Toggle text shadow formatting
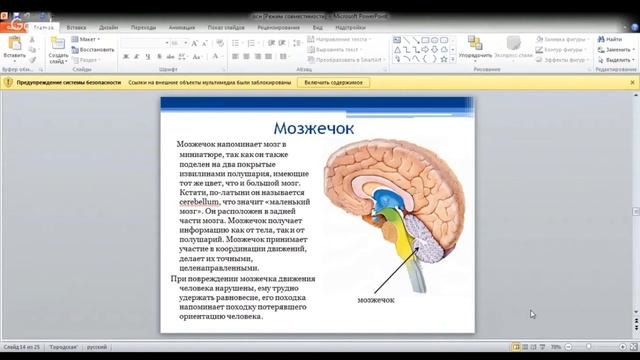 point(159,57)
